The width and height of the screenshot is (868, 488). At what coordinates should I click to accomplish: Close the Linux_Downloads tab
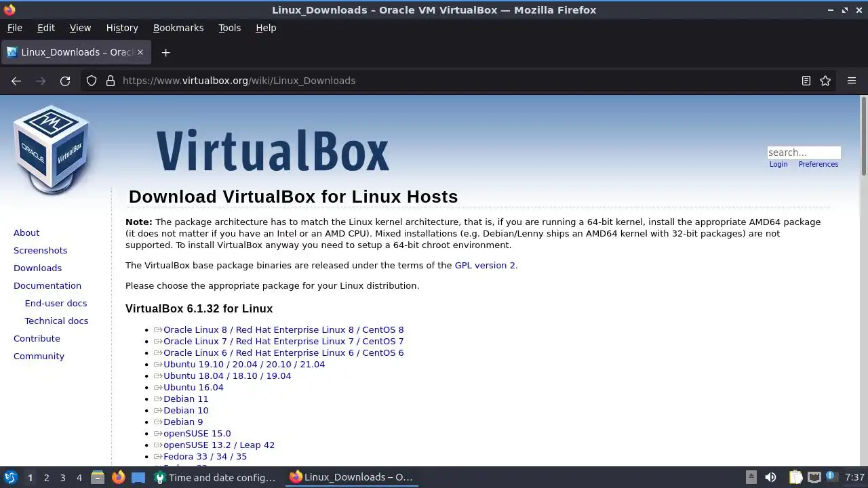140,52
